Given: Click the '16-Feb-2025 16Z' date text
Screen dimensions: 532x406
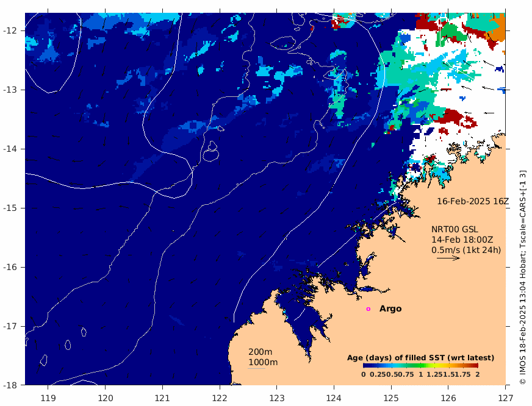Looking at the screenshot, I should pyautogui.click(x=473, y=201).
